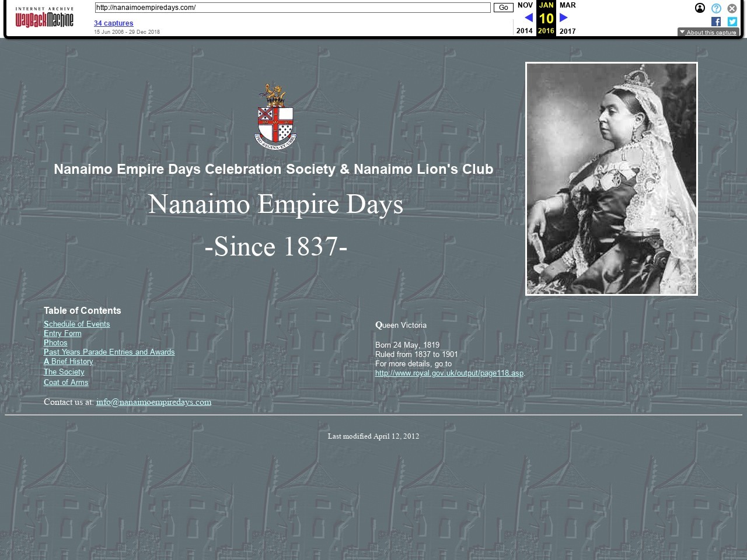Open the user account icon
747x560 pixels.
(x=700, y=8)
